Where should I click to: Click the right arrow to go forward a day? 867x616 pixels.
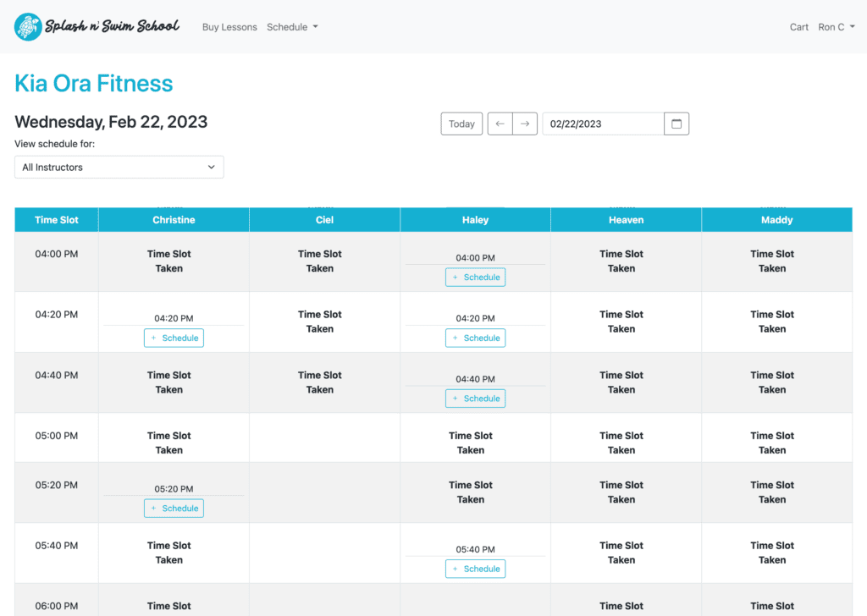(525, 124)
